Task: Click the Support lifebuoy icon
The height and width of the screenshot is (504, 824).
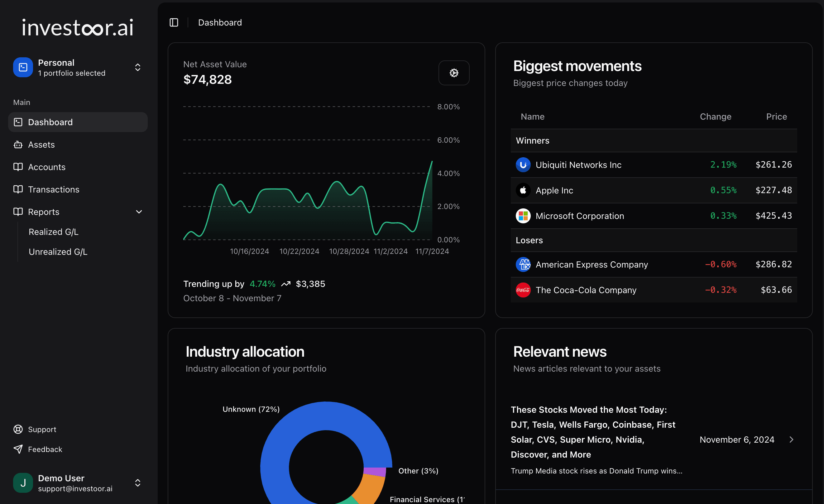Action: (x=18, y=429)
